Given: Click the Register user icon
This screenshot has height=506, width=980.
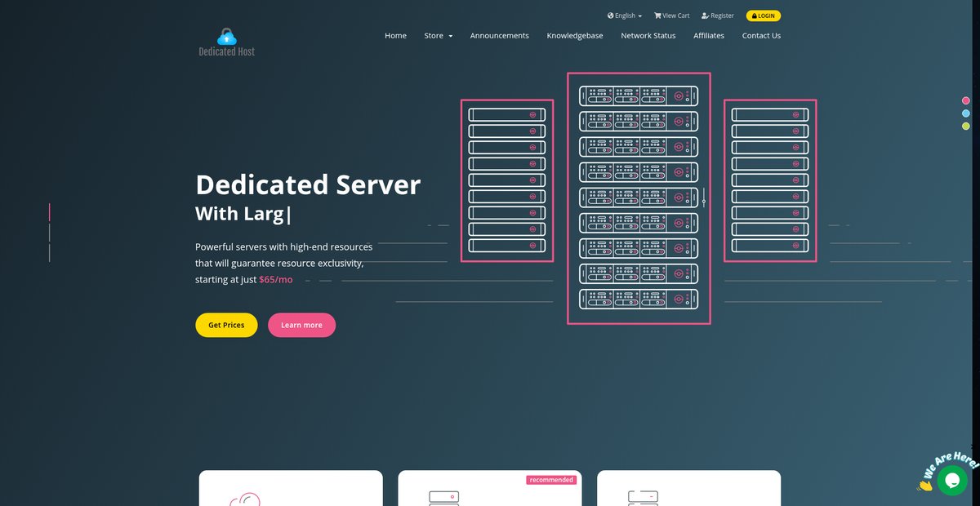Looking at the screenshot, I should point(705,16).
